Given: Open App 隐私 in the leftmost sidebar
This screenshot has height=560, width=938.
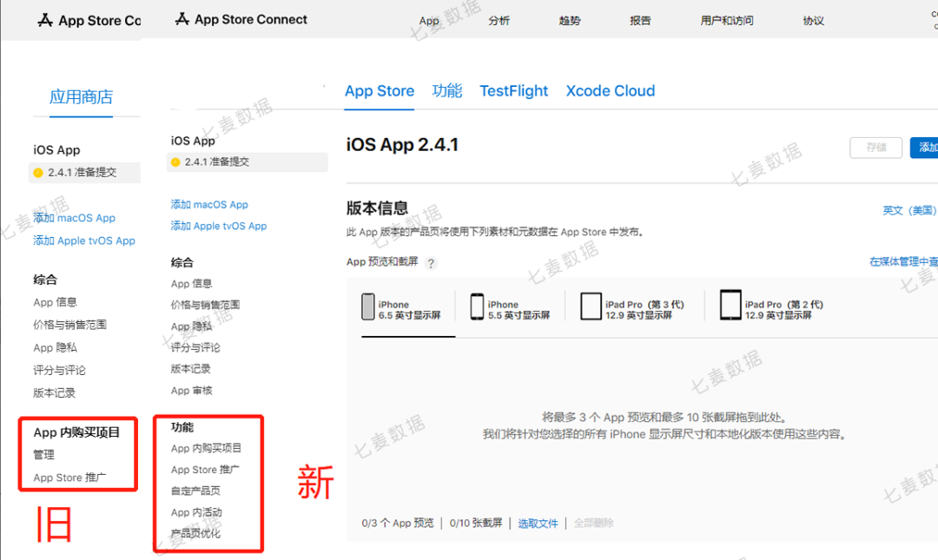Looking at the screenshot, I should coord(55,347).
